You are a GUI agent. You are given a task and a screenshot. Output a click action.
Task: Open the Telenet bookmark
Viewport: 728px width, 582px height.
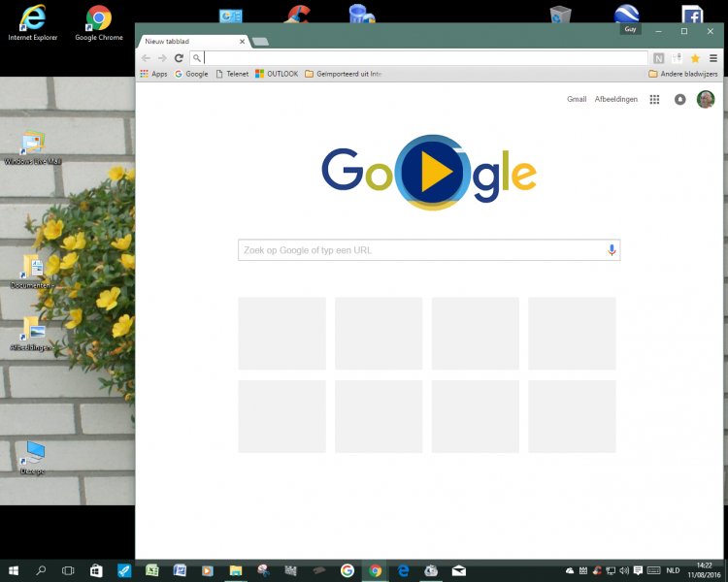click(232, 74)
